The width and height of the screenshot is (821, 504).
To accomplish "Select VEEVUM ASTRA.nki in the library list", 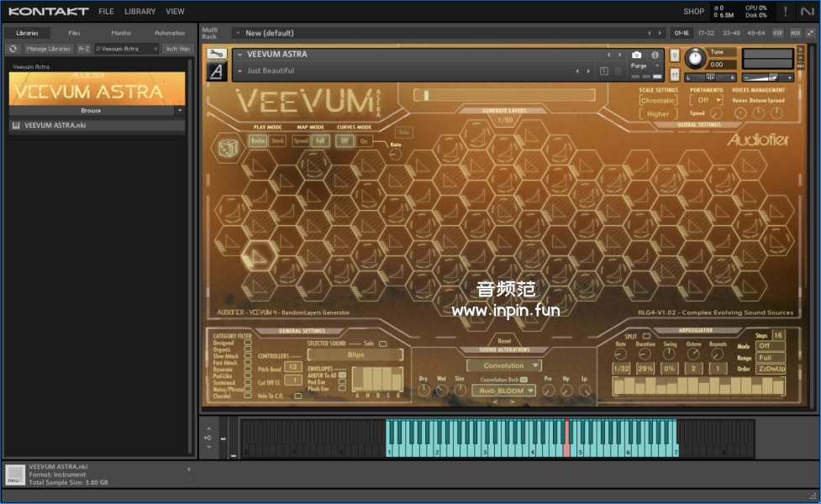I will pos(55,126).
